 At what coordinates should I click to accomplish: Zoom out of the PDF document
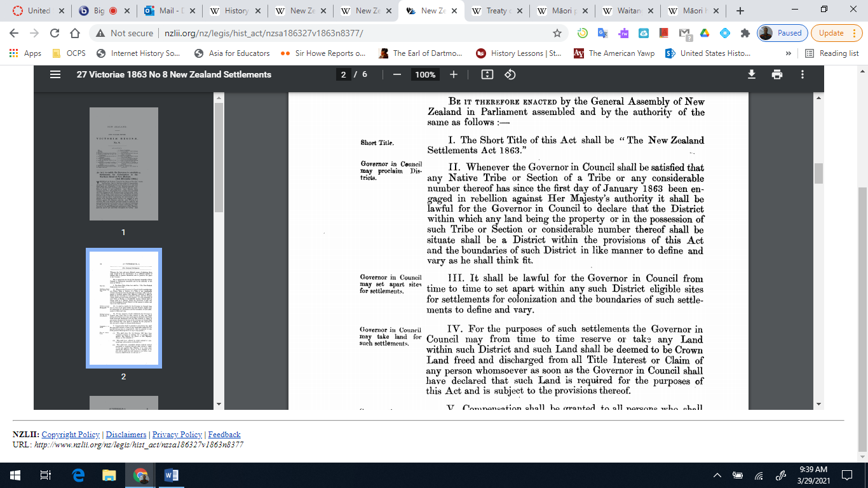point(397,74)
